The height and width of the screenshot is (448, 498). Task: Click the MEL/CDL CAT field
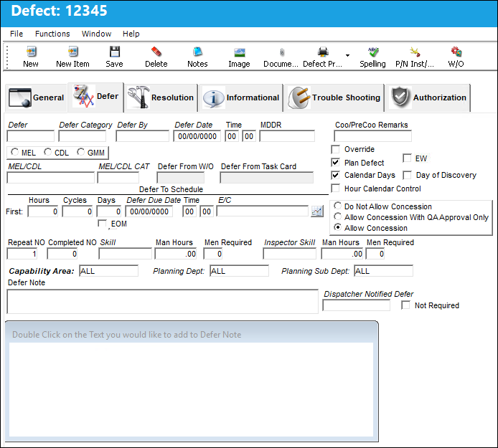pos(118,178)
